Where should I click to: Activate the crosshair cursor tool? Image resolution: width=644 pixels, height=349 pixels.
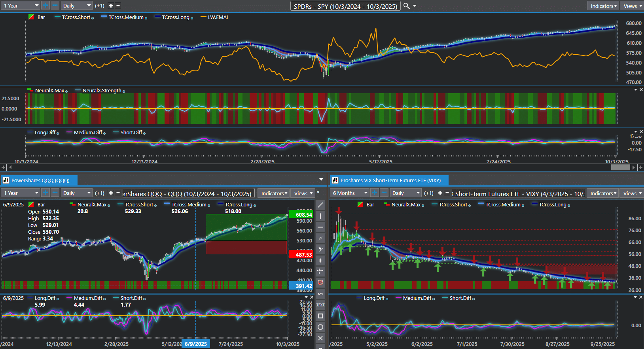pyautogui.click(x=320, y=271)
